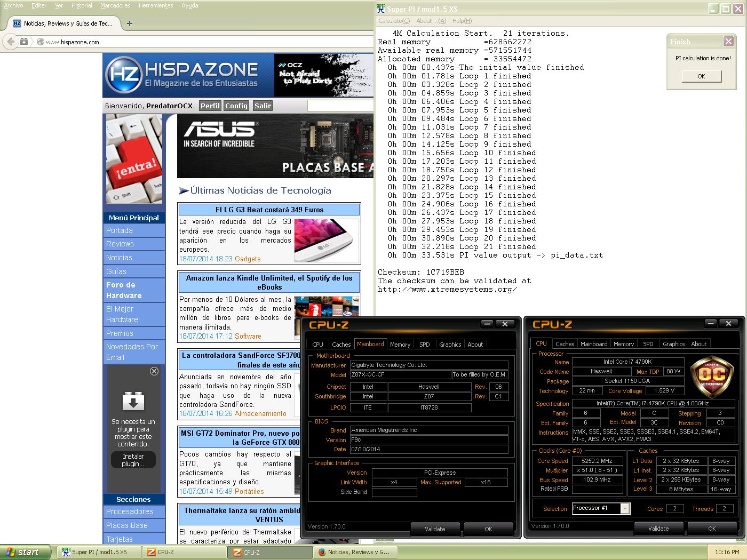
Task: Click the Hispazone site search field
Action: click(x=340, y=106)
